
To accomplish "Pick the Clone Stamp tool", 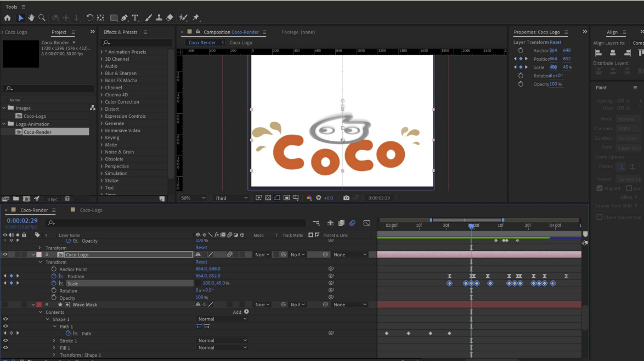I will (159, 18).
